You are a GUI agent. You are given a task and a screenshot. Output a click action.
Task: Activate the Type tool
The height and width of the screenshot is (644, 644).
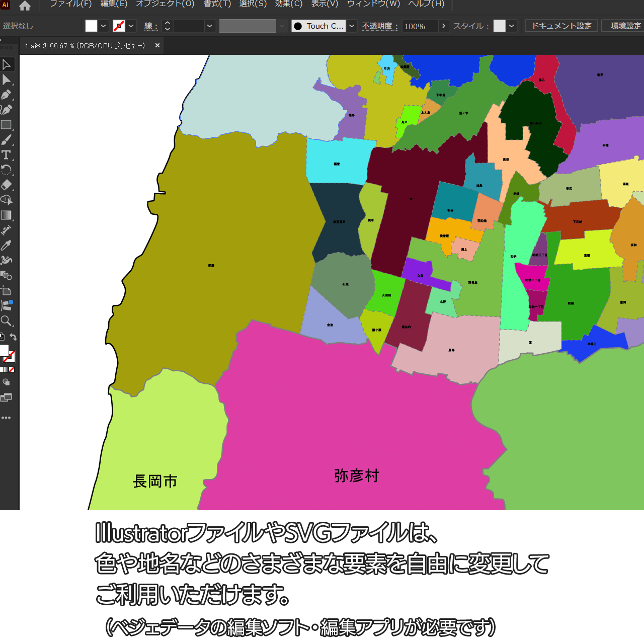(7, 155)
